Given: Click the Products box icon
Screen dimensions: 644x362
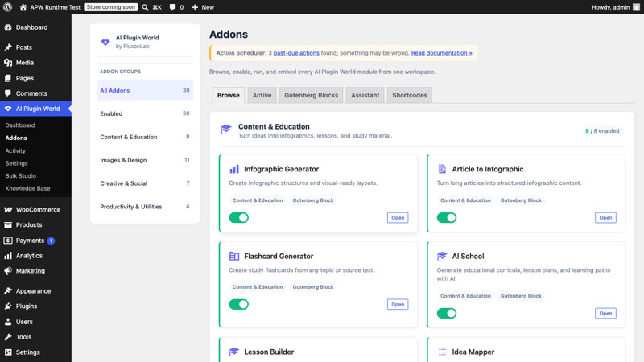Looking at the screenshot, I should click(8, 225).
